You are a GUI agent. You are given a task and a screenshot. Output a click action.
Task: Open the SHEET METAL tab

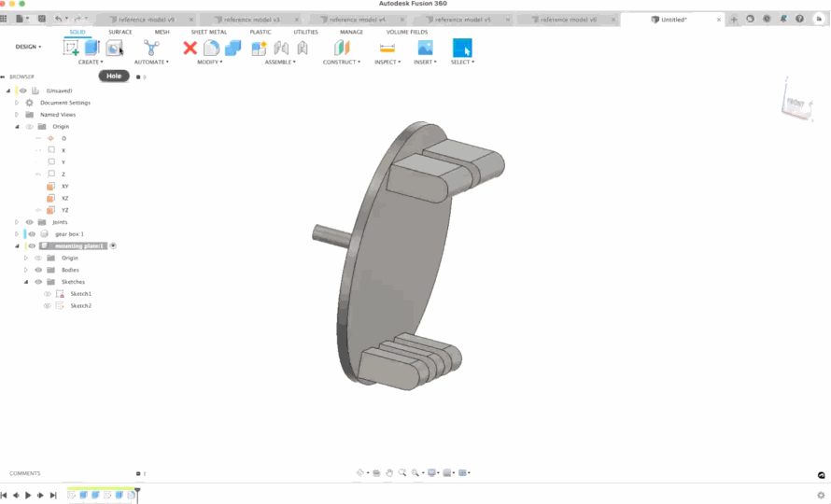(209, 33)
